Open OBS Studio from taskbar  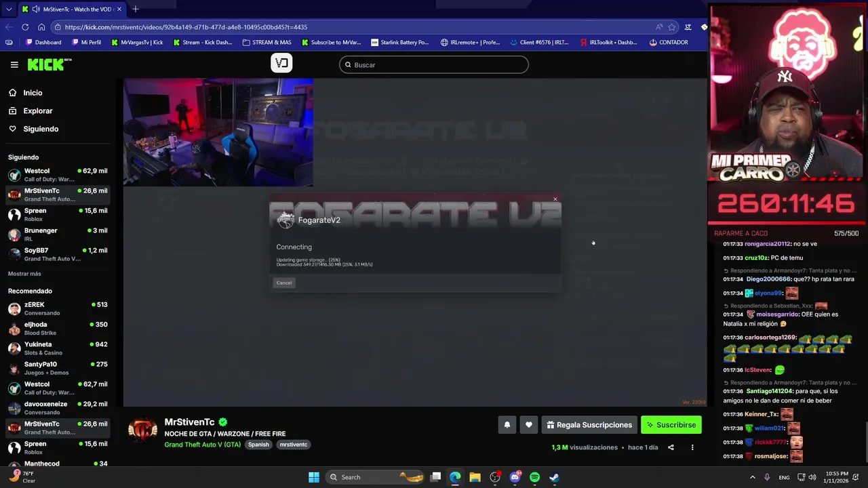[x=495, y=477]
